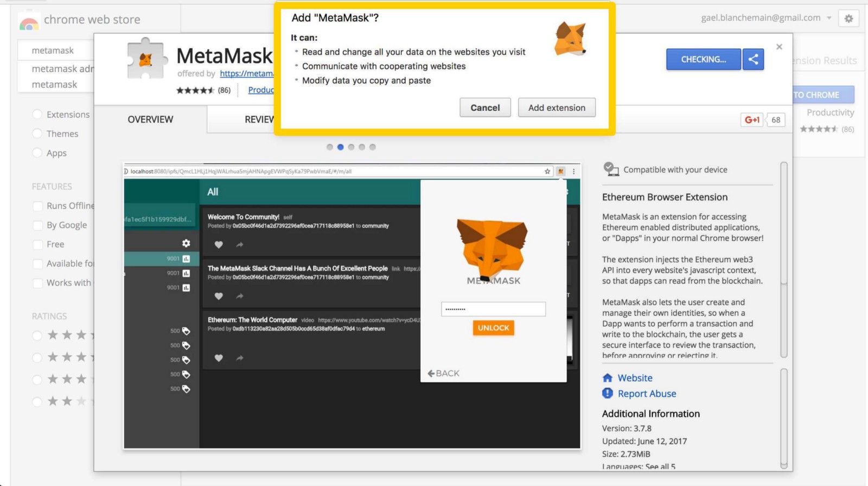Screen dimensions: 868x486
Task: Click the Website home icon
Action: [608, 377]
